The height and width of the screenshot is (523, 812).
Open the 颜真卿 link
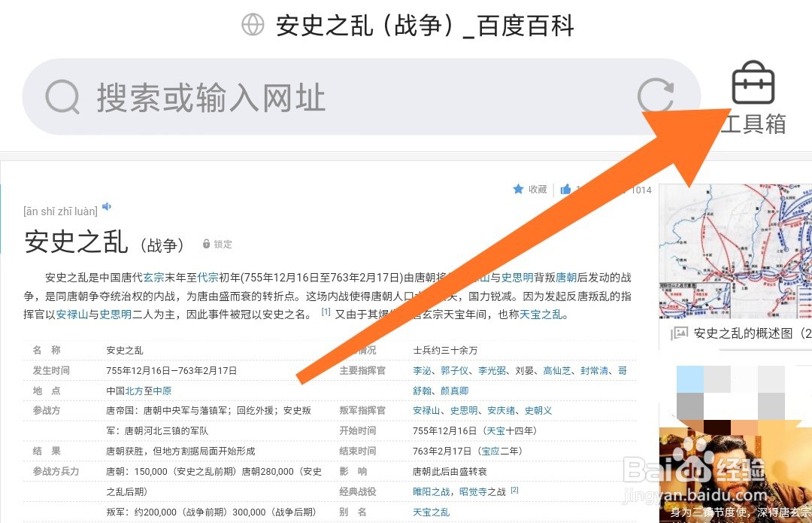455,391
